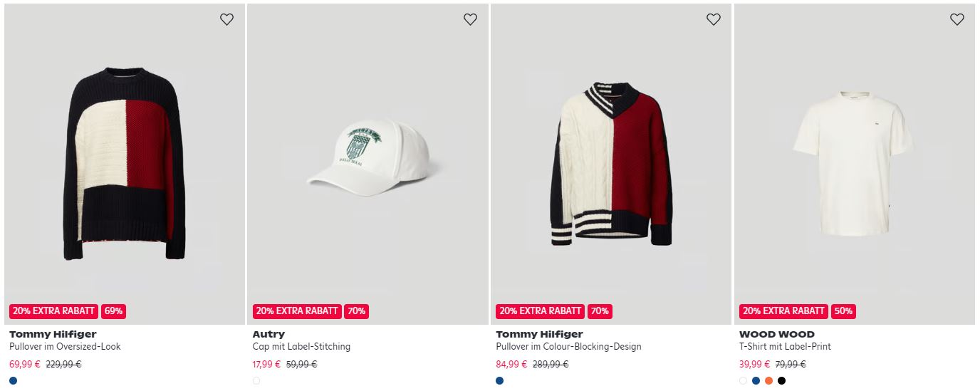Viewport: 980px width, 391px height.
Task: Open "T-Shirt mit Label-Print" product link
Action: [785, 347]
